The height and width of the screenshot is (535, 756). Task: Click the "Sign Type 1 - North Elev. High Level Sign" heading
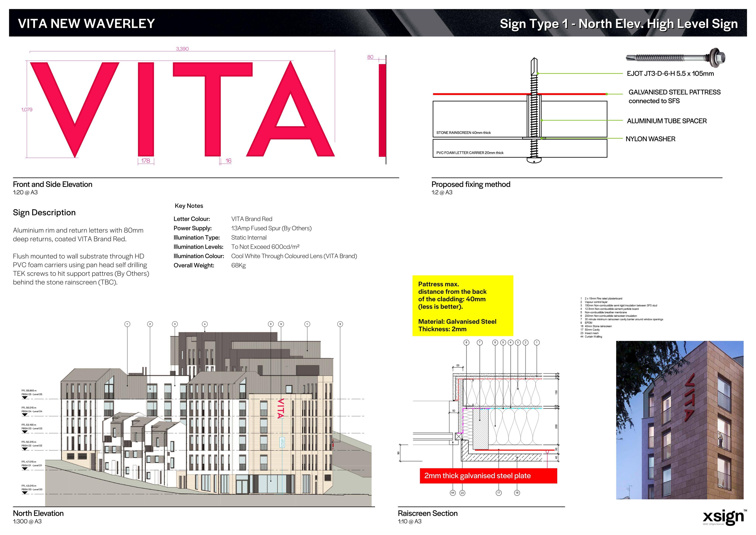[619, 24]
